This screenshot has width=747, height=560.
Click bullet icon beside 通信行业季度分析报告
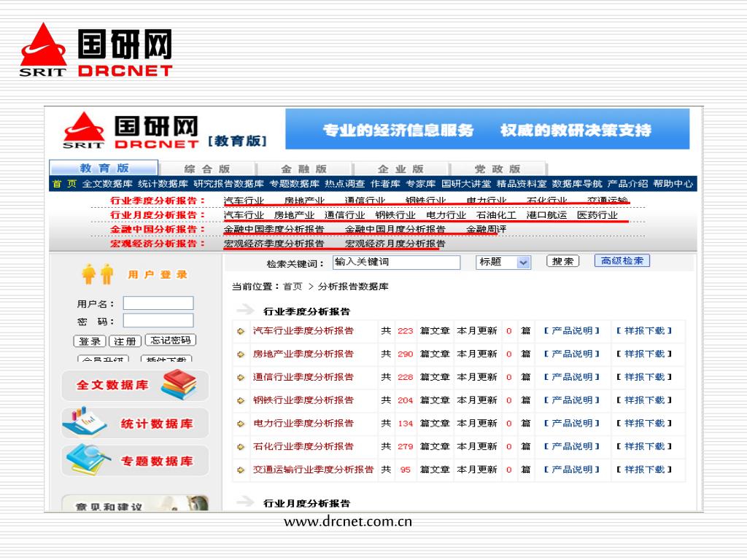[x=241, y=378]
